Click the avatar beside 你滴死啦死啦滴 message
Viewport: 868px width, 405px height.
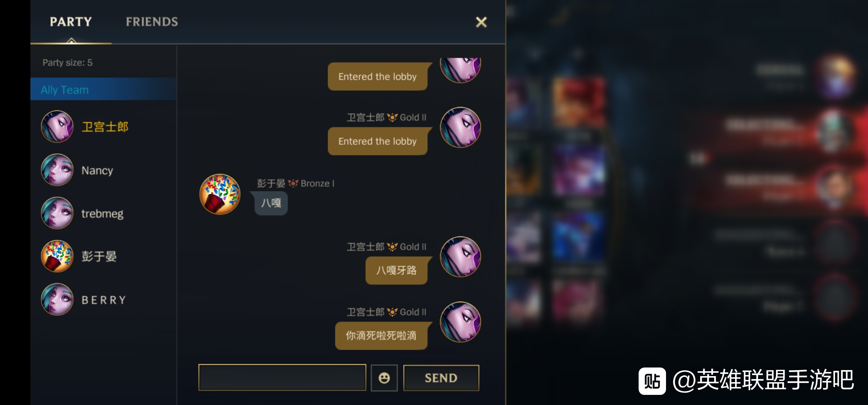[461, 322]
